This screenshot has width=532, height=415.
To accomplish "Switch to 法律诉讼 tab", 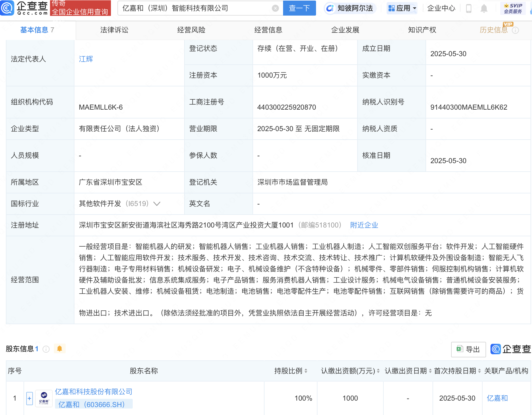I will (x=114, y=30).
